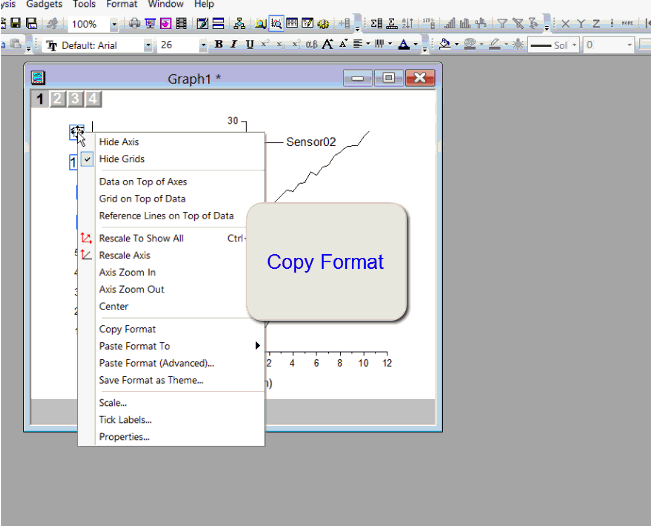
Task: Select layer 2 button in Graph1
Action: click(57, 99)
